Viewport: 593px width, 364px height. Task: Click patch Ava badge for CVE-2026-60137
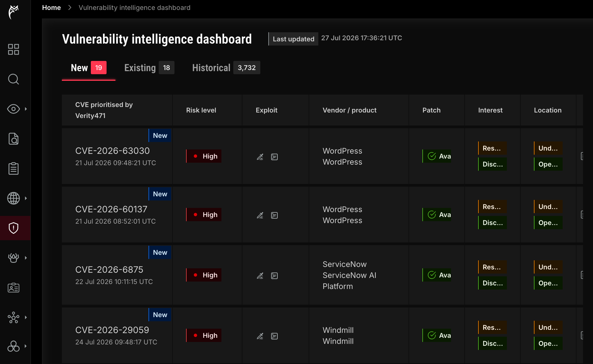(437, 215)
